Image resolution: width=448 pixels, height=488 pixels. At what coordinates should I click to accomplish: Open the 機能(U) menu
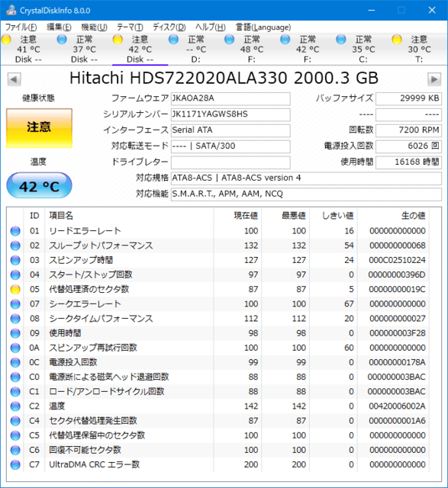(94, 27)
